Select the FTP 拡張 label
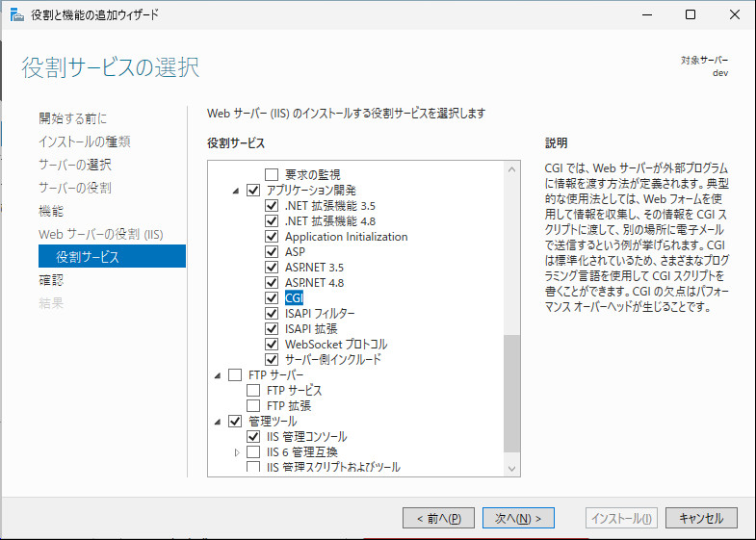 click(289, 406)
